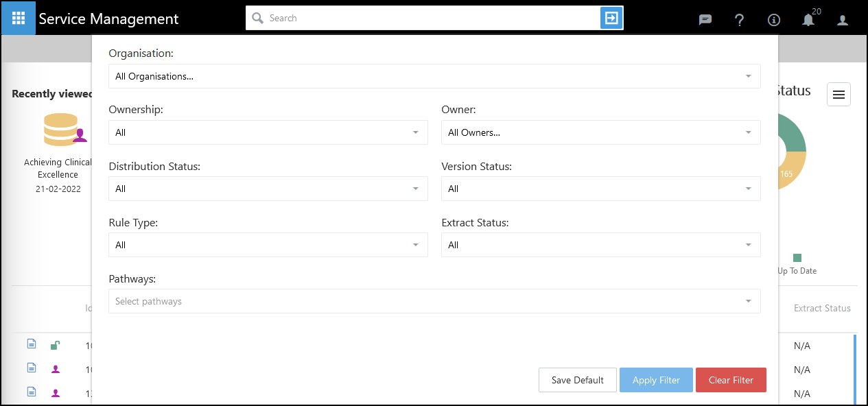This screenshot has width=868, height=406.
Task: Click the green Up To Date legend swatch
Action: point(797,258)
